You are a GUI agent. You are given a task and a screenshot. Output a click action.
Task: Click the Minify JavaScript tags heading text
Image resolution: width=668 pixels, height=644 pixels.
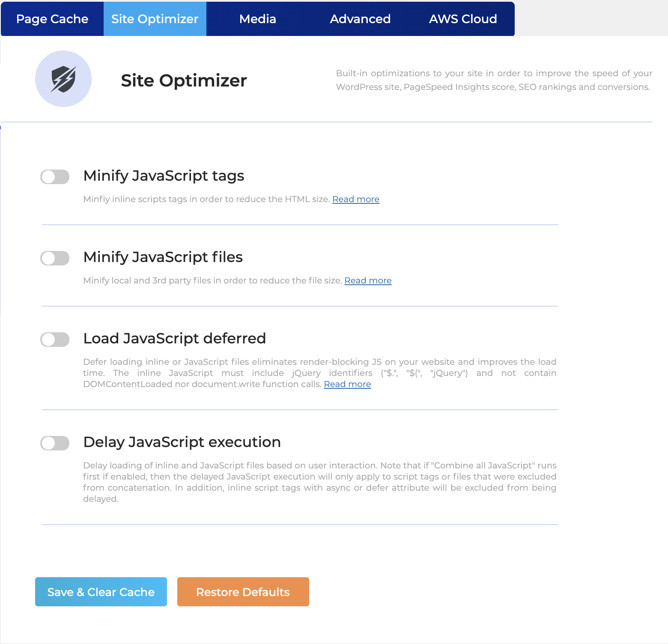(164, 176)
